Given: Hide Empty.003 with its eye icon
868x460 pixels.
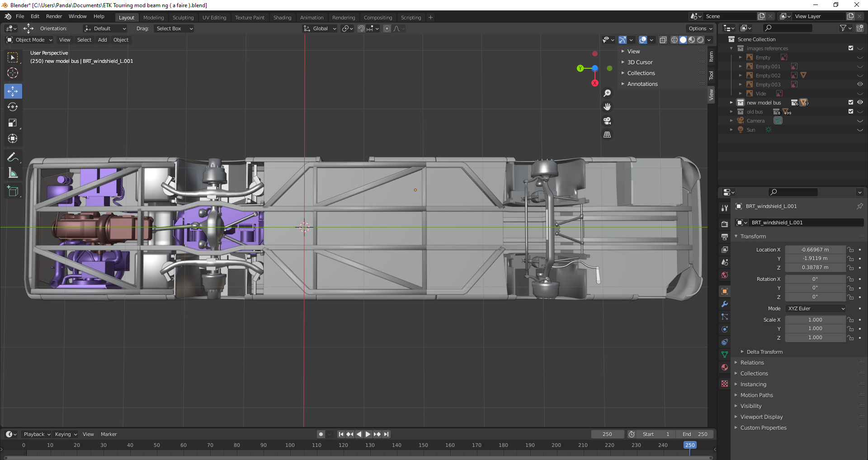Looking at the screenshot, I should [860, 84].
